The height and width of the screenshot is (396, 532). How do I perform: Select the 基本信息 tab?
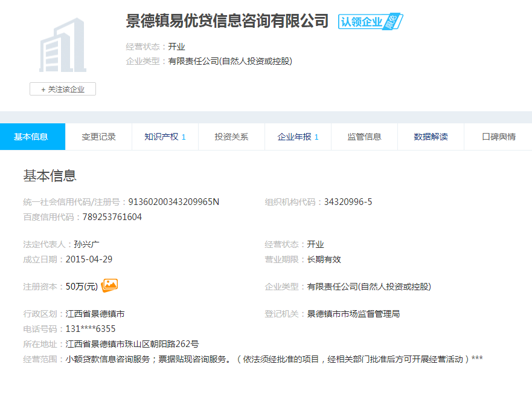pos(31,137)
